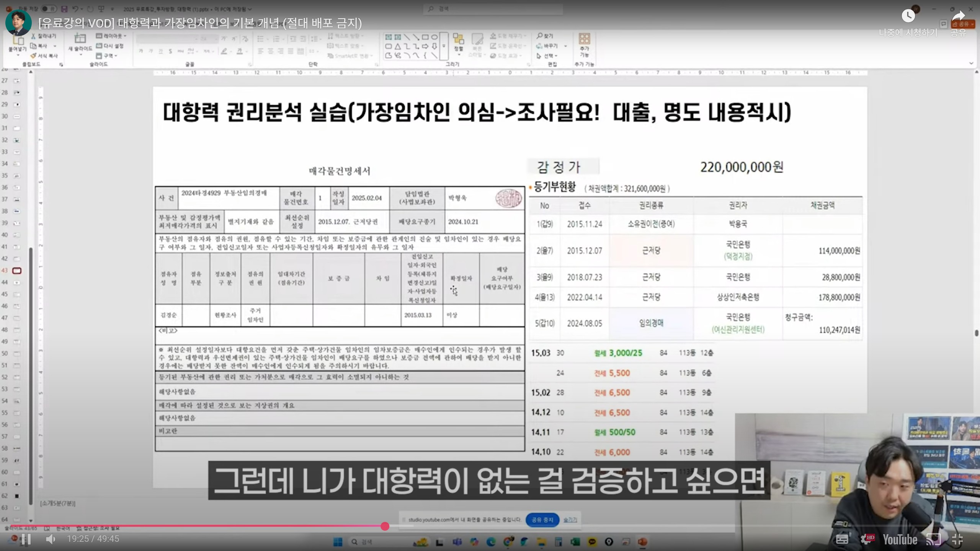Copy selection with 복사
This screenshot has height=551, width=980.
tap(39, 46)
